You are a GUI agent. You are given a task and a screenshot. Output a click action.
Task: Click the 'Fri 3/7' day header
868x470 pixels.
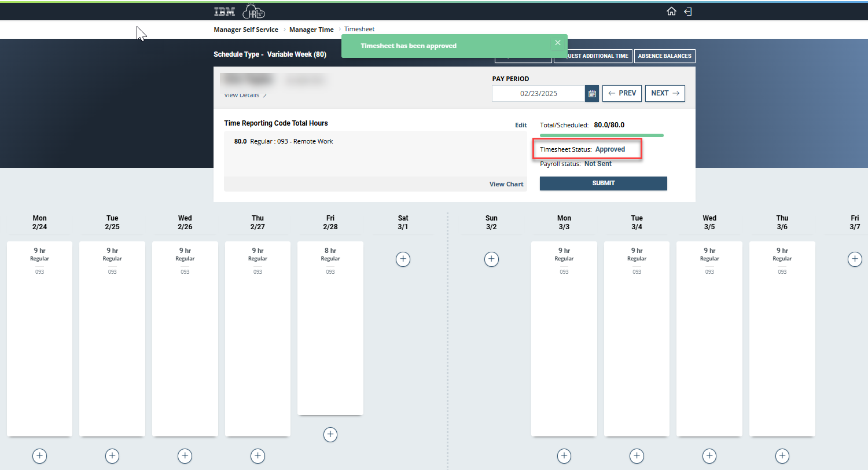tap(855, 223)
